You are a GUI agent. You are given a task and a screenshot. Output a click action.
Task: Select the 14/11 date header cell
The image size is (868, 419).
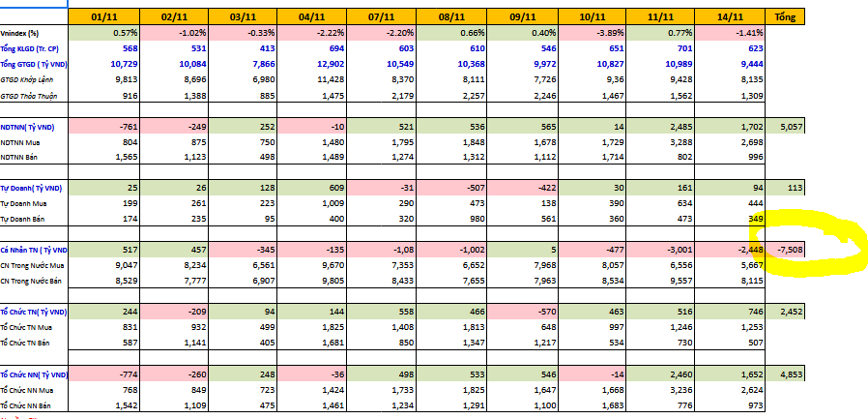click(730, 16)
